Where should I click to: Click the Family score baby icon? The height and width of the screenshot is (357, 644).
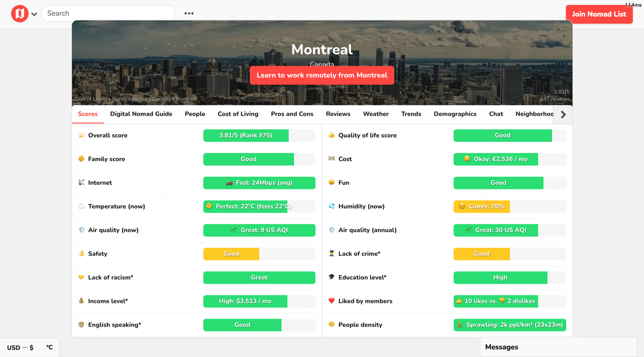pos(81,159)
